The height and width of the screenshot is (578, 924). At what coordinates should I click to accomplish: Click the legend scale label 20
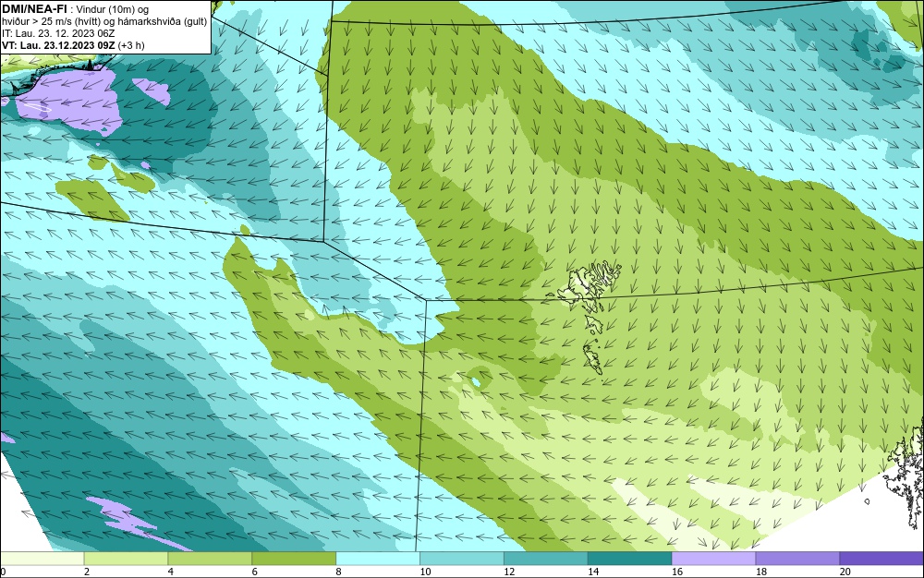(x=845, y=572)
